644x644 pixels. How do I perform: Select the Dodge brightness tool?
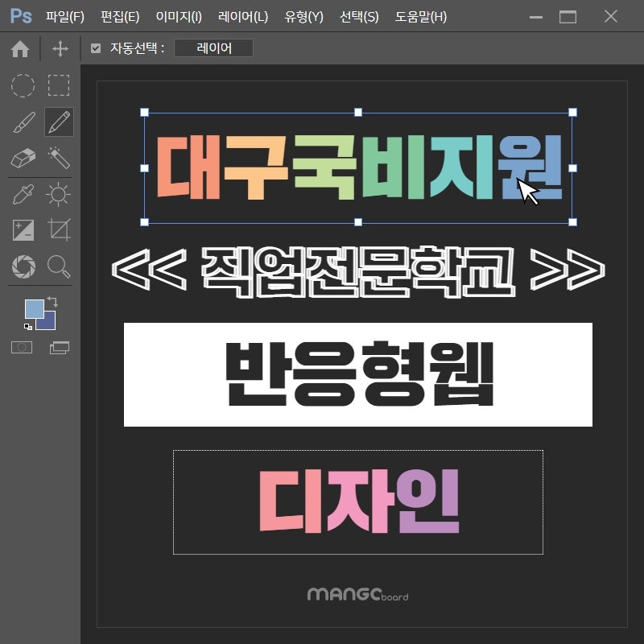point(58,194)
